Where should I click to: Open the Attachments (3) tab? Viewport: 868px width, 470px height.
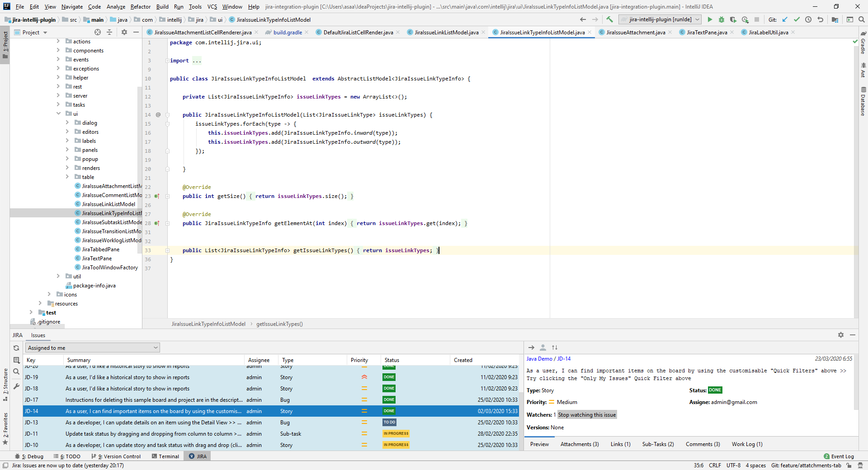point(580,444)
